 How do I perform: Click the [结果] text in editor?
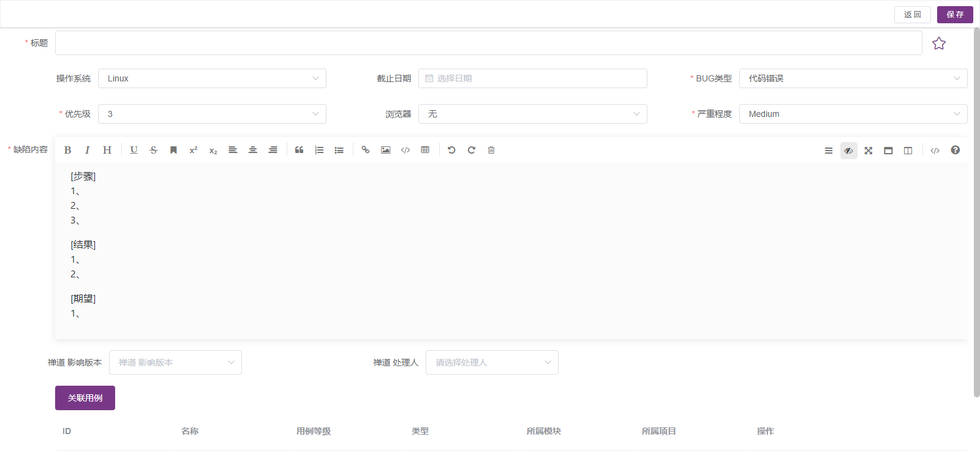(x=83, y=245)
